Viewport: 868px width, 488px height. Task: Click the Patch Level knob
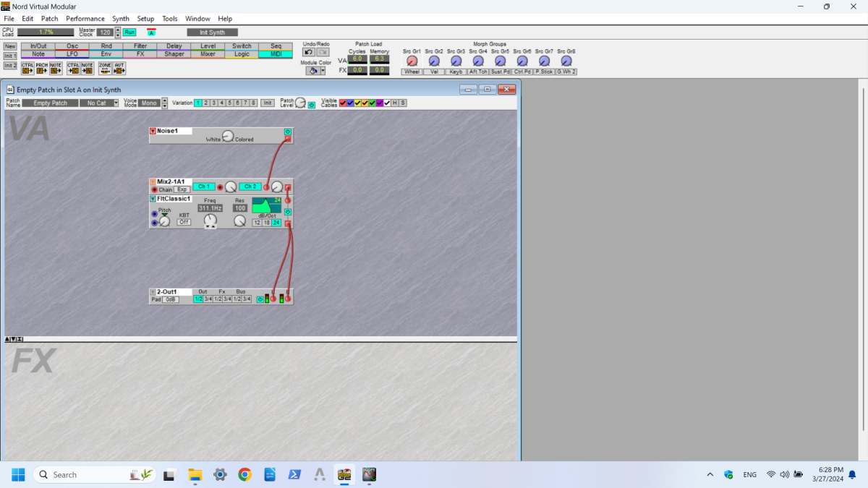point(300,103)
